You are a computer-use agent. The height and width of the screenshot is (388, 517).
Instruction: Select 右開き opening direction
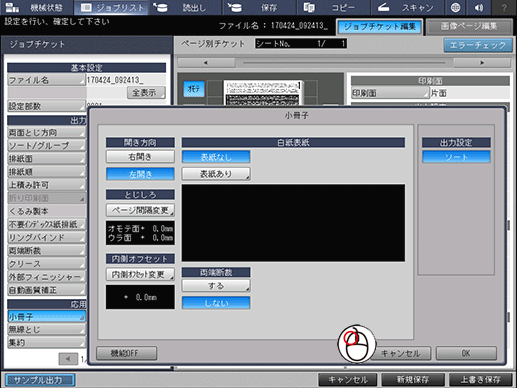coord(140,156)
